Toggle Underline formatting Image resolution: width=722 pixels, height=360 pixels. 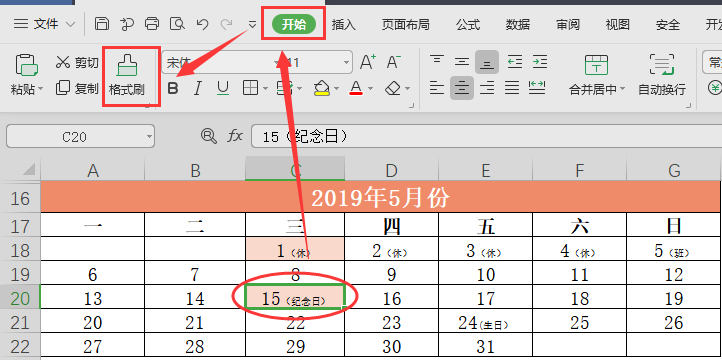[x=223, y=88]
